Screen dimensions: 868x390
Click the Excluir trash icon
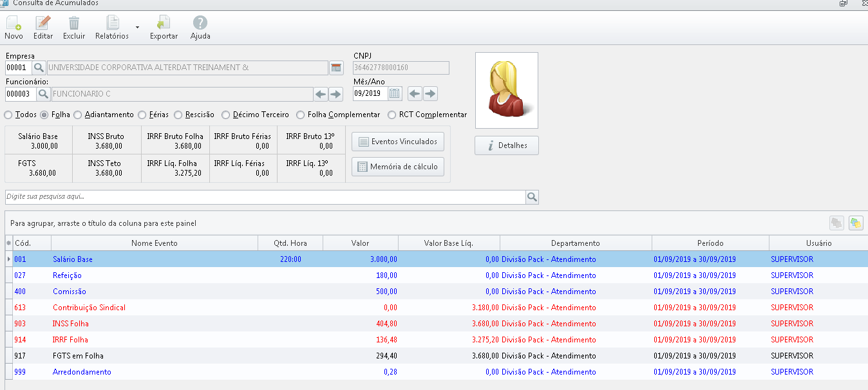point(74,24)
